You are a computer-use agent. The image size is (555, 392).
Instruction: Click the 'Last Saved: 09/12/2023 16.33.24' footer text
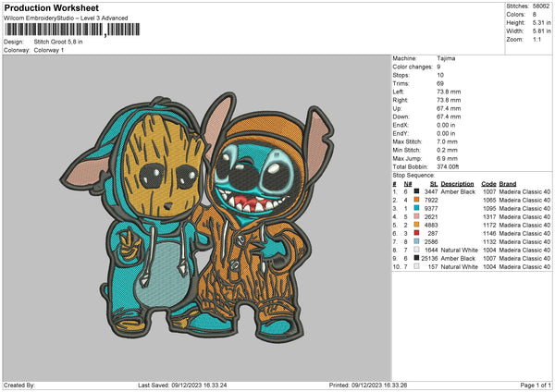pyautogui.click(x=182, y=386)
